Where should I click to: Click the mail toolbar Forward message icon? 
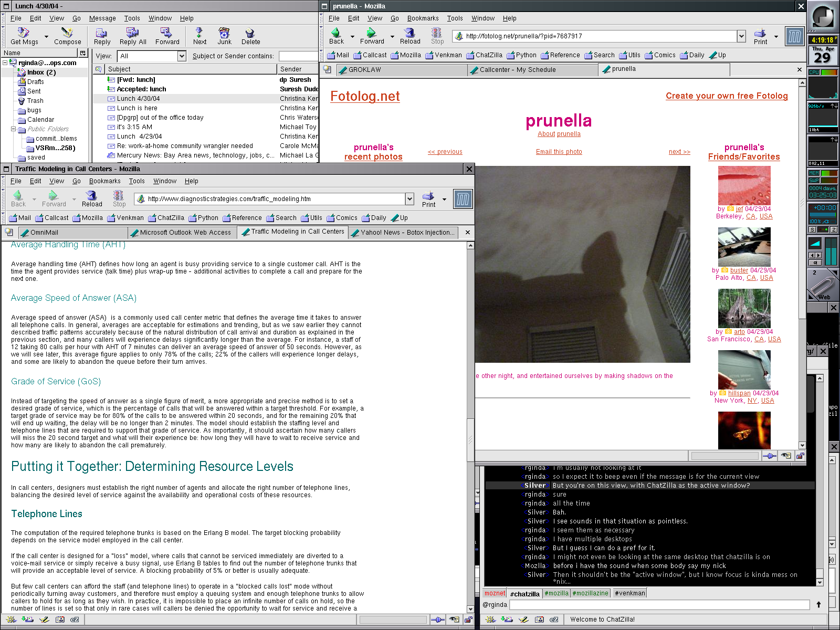(x=167, y=36)
